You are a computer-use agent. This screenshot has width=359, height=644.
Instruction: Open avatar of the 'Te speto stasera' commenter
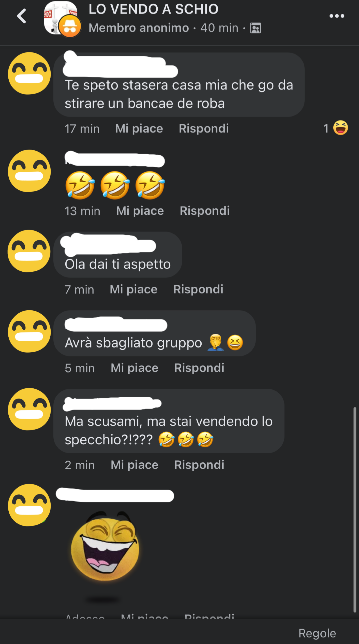[29, 73]
